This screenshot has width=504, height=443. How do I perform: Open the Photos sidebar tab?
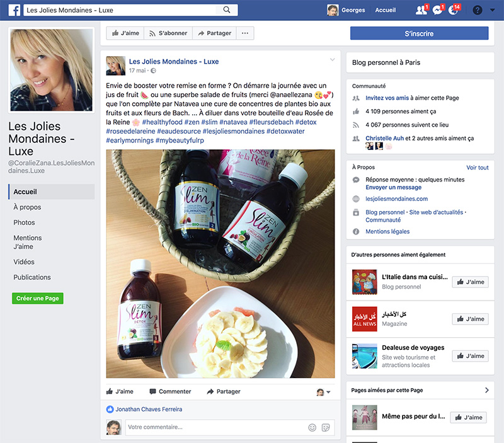pyautogui.click(x=24, y=222)
